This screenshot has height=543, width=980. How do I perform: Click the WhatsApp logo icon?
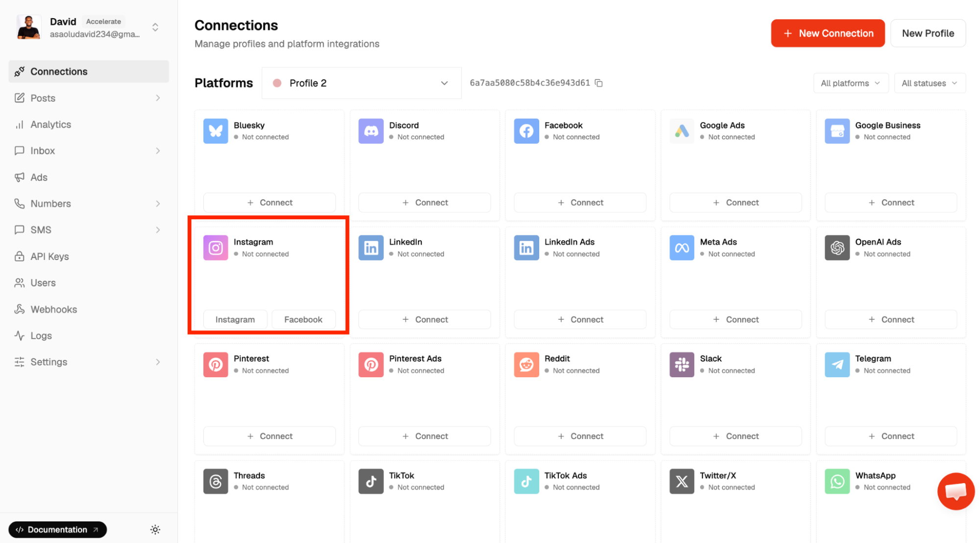click(x=837, y=481)
